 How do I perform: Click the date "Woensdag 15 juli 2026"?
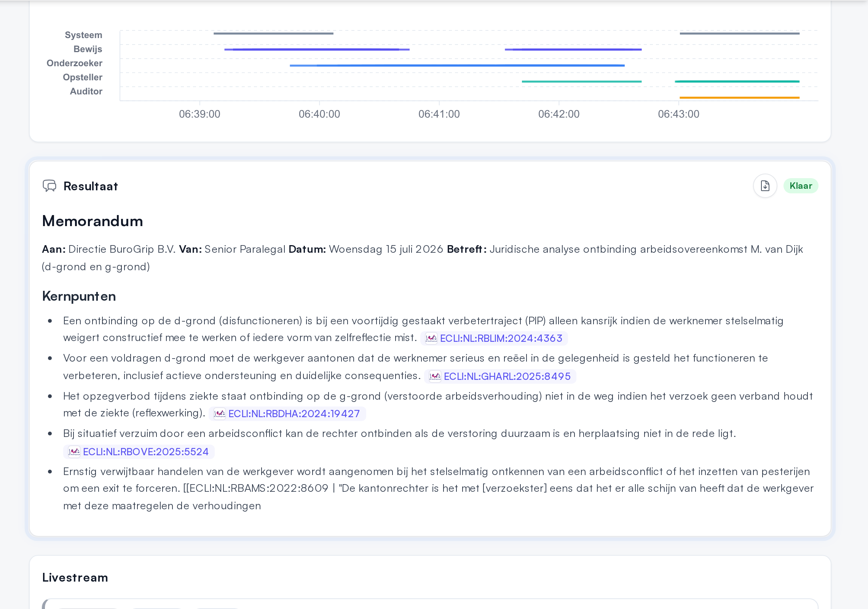tap(386, 249)
